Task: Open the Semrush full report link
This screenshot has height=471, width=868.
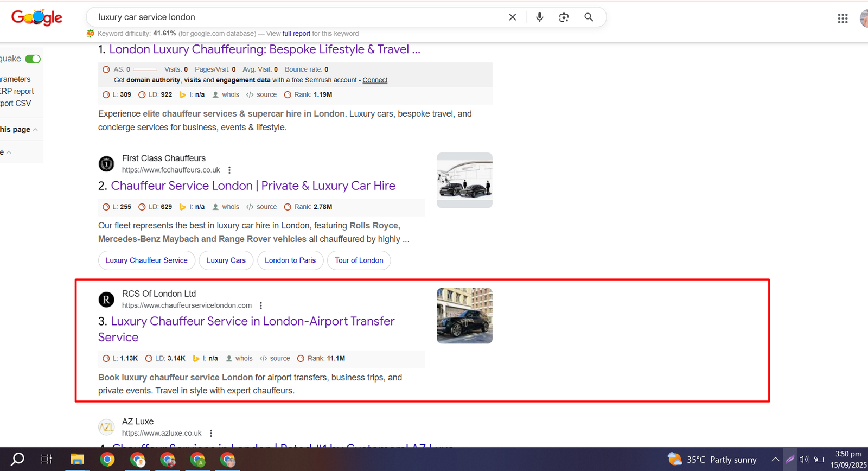Action: click(296, 34)
